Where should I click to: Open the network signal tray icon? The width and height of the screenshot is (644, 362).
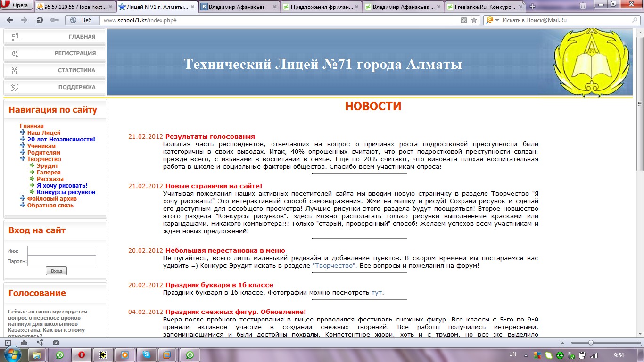click(x=594, y=354)
